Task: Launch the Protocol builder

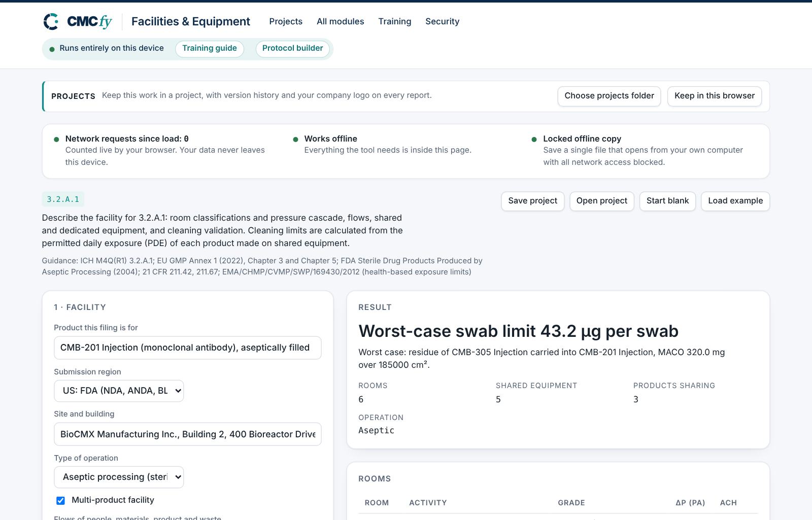Action: coord(293,49)
